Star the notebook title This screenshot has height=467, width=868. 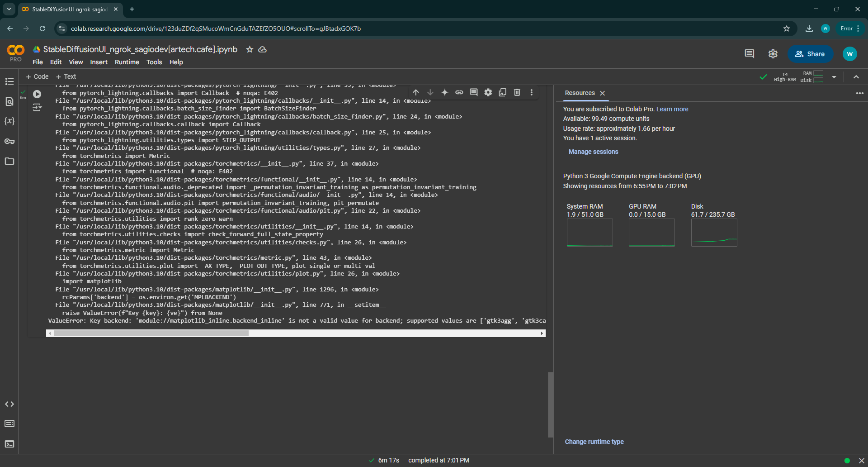tap(250, 49)
